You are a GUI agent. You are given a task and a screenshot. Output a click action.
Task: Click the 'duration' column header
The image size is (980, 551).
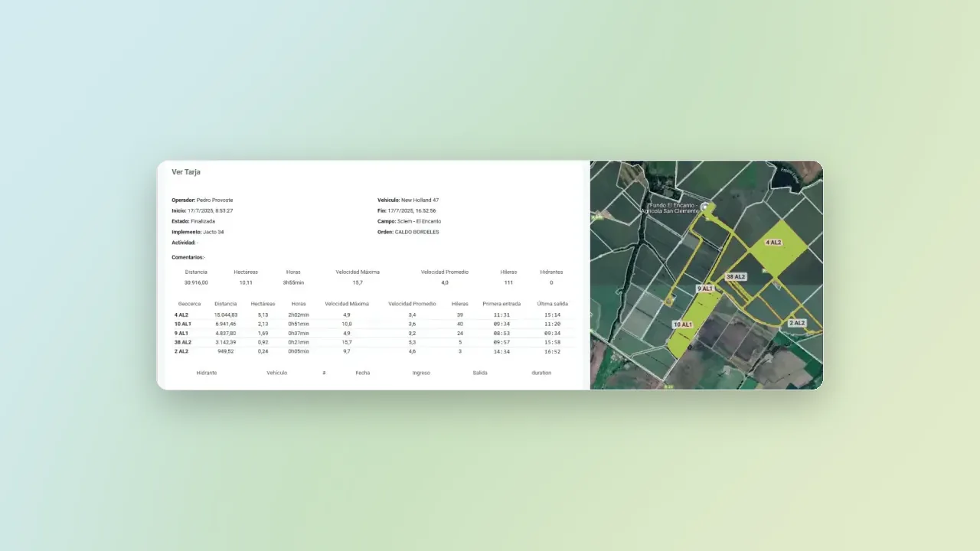click(541, 373)
